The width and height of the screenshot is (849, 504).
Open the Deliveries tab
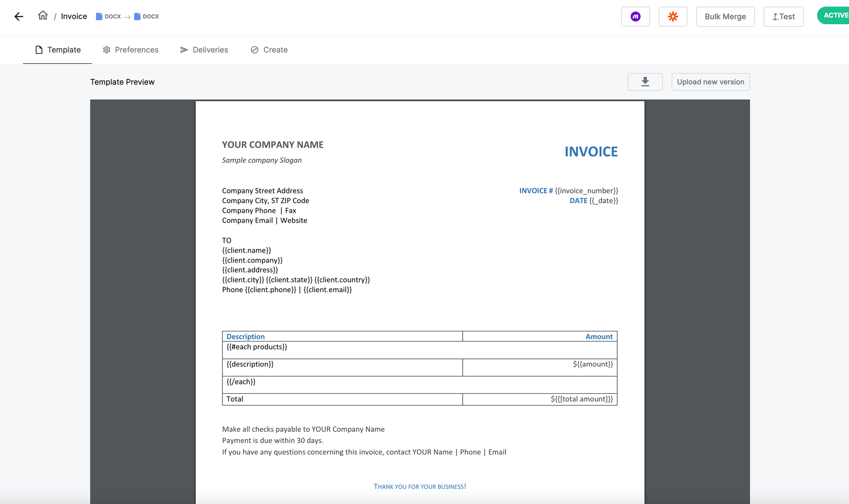210,50
